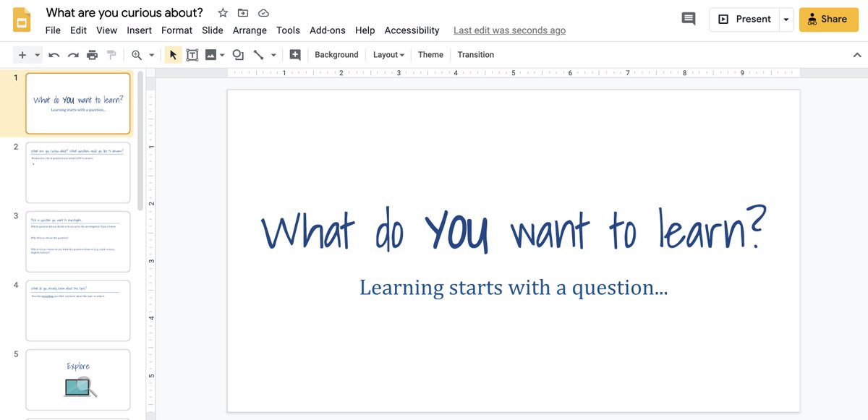Viewport: 868px width, 420px height.
Task: Open the Insert menu
Action: [139, 30]
